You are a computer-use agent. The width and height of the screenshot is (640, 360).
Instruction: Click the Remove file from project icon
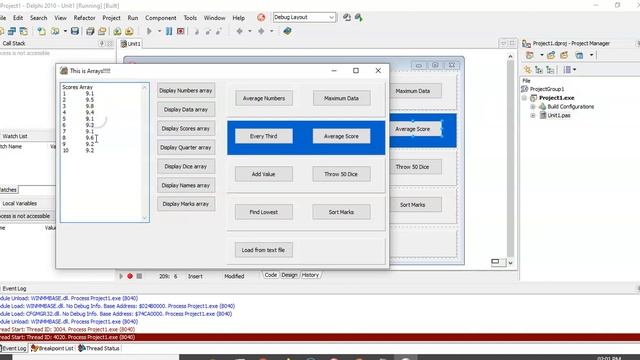(129, 31)
